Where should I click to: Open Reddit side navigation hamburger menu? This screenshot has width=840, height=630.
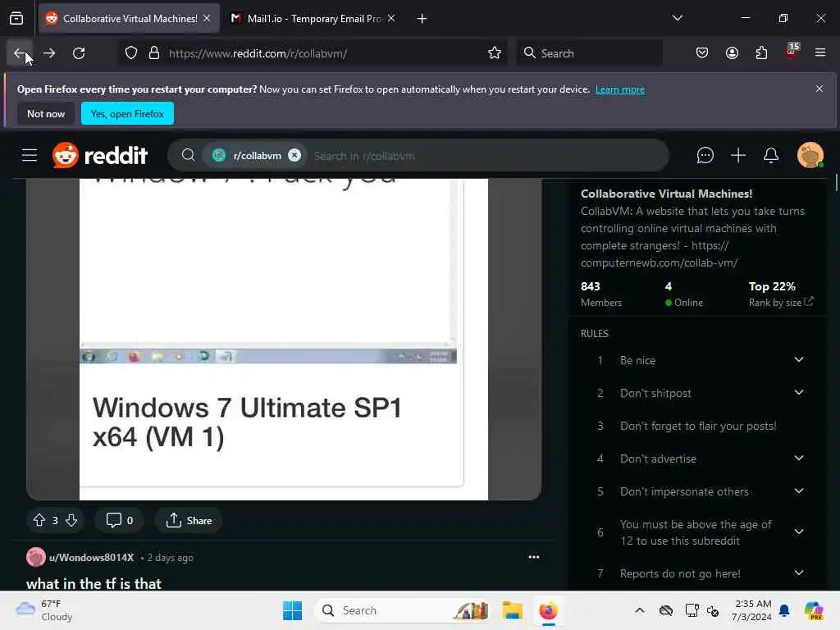30,156
